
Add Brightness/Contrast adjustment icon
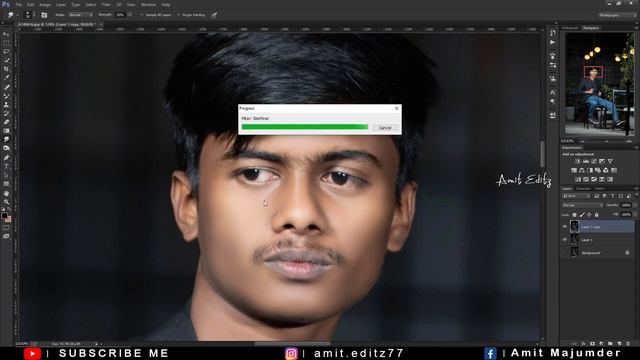point(577,161)
